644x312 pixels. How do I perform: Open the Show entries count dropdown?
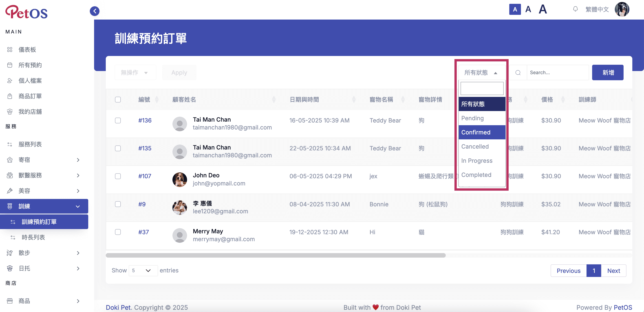click(143, 270)
